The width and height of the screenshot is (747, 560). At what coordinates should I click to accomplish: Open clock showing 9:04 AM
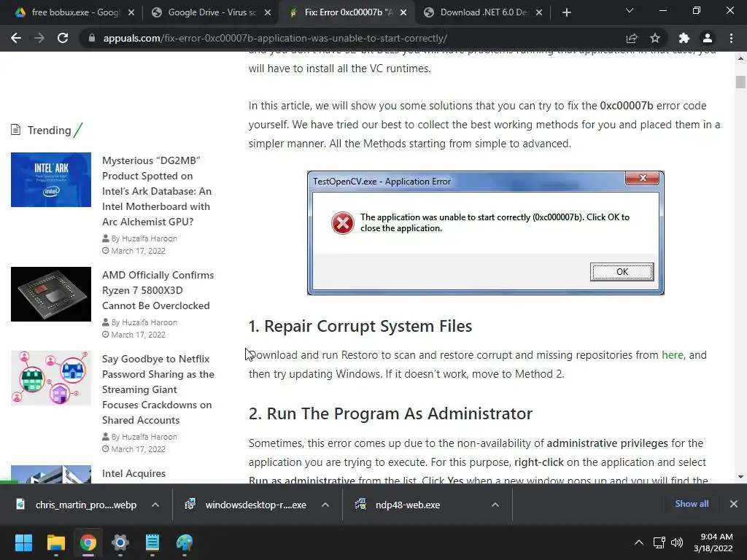click(713, 542)
